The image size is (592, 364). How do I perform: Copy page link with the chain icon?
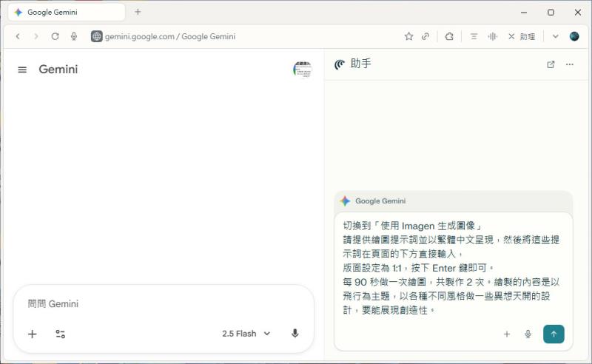(x=425, y=36)
